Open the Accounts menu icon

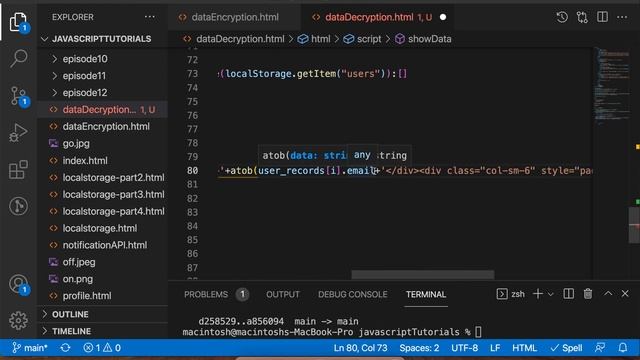(18, 284)
